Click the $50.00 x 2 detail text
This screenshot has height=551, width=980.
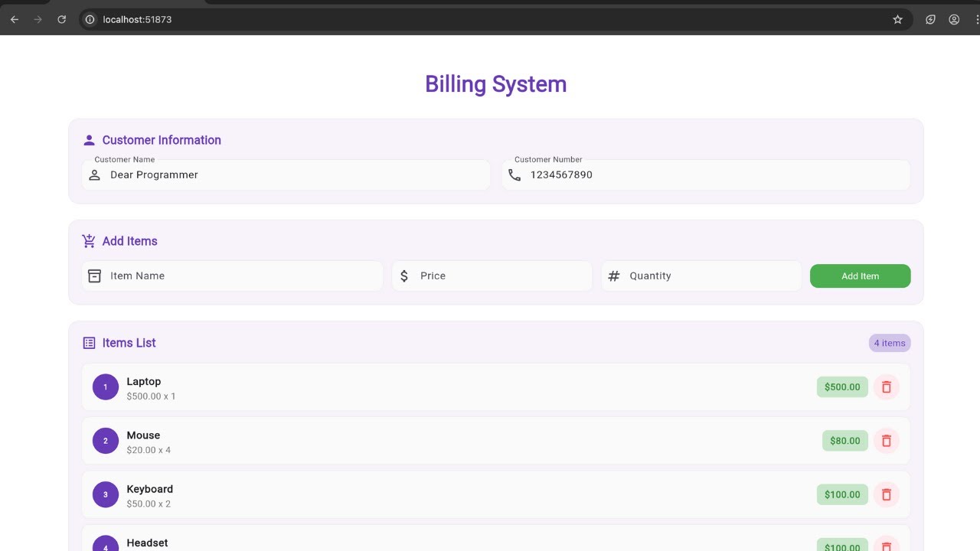pos(149,504)
